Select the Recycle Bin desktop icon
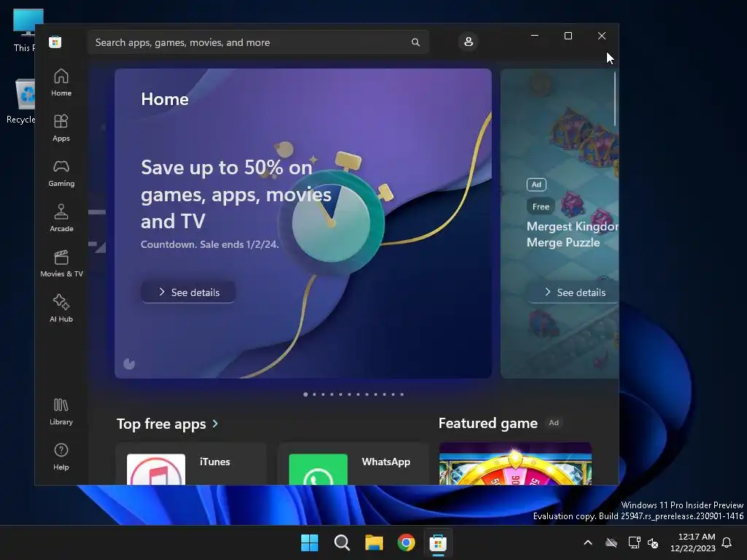This screenshot has height=560, width=747. 21,101
